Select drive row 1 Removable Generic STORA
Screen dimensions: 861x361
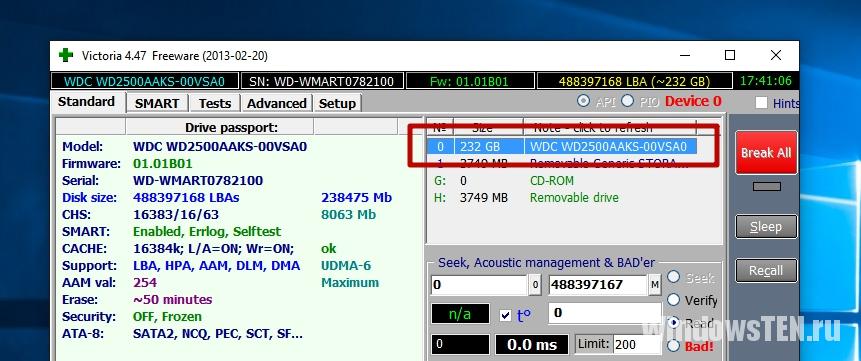click(562, 163)
